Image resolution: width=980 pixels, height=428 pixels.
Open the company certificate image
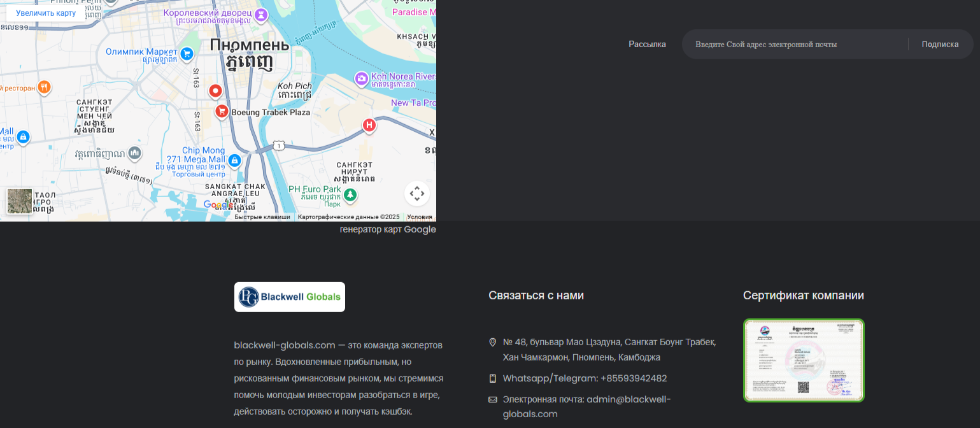tap(804, 360)
